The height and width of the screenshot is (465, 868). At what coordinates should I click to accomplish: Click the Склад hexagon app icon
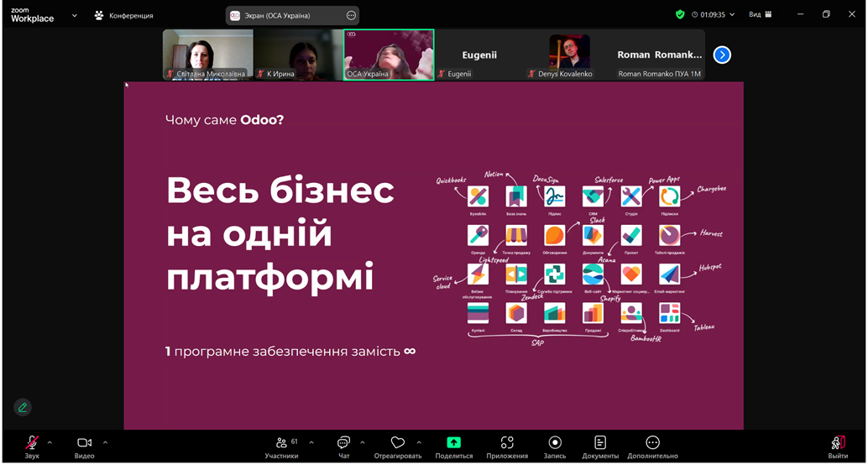[516, 313]
